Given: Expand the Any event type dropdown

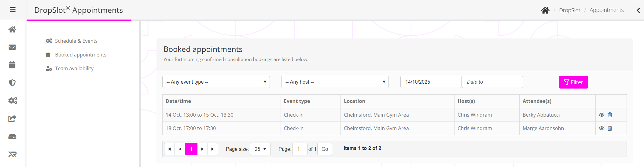Looking at the screenshot, I should (216, 82).
